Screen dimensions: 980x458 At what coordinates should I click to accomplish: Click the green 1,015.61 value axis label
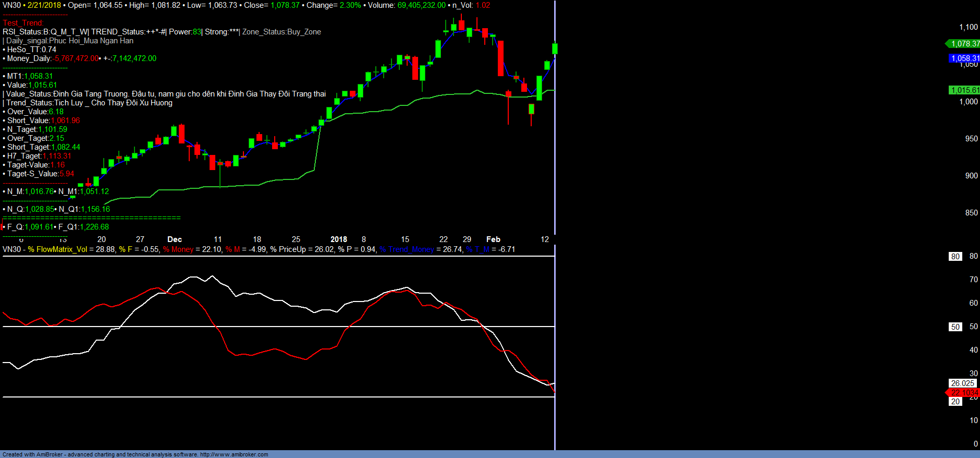[x=964, y=90]
